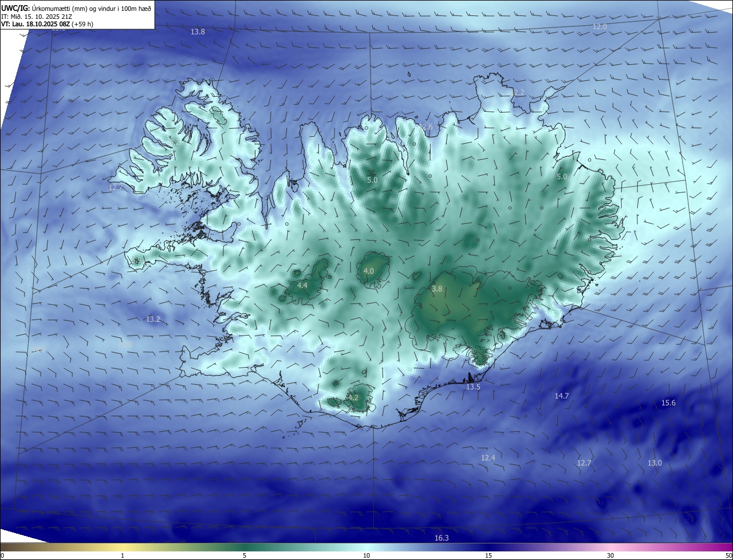Viewport: 733px width, 560px height.
Task: Click the 13.8 value label on the map
Action: [198, 32]
